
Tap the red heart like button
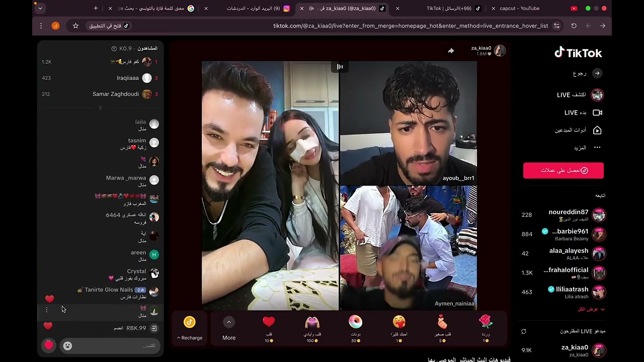click(x=49, y=345)
